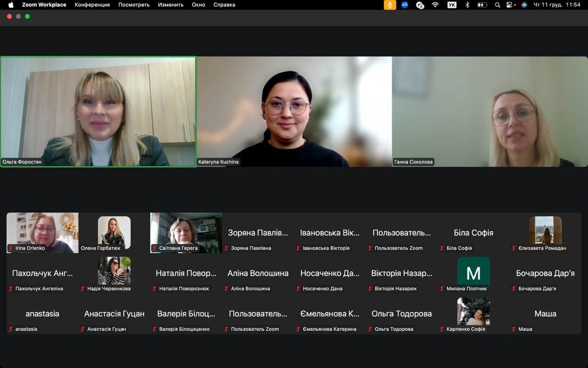The width and height of the screenshot is (588, 368).
Task: Open the Конференция menu
Action: tap(92, 5)
